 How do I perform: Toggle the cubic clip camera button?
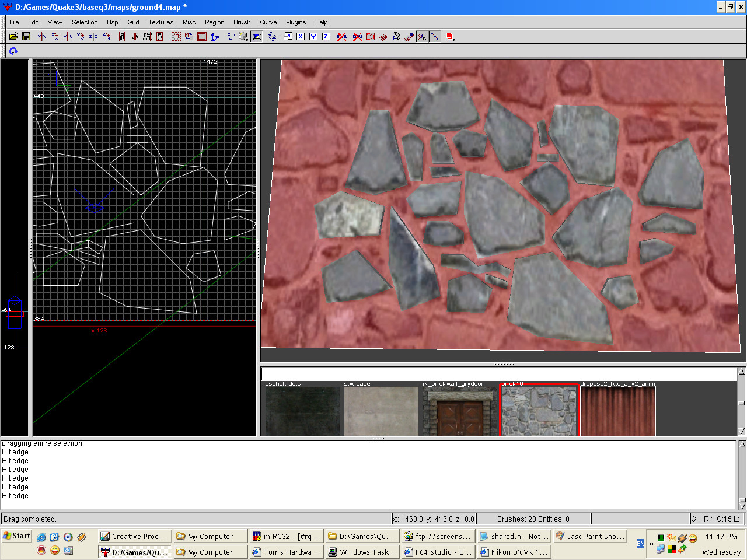[256, 36]
